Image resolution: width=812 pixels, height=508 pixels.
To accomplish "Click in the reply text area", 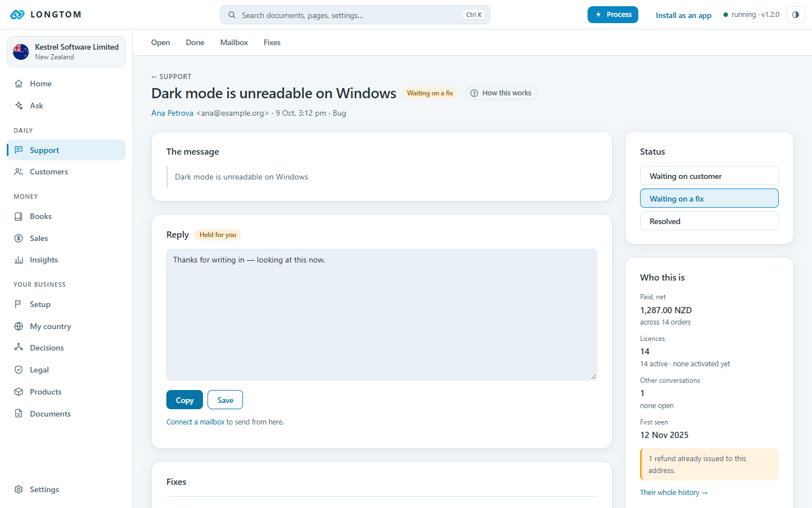I will [x=382, y=314].
